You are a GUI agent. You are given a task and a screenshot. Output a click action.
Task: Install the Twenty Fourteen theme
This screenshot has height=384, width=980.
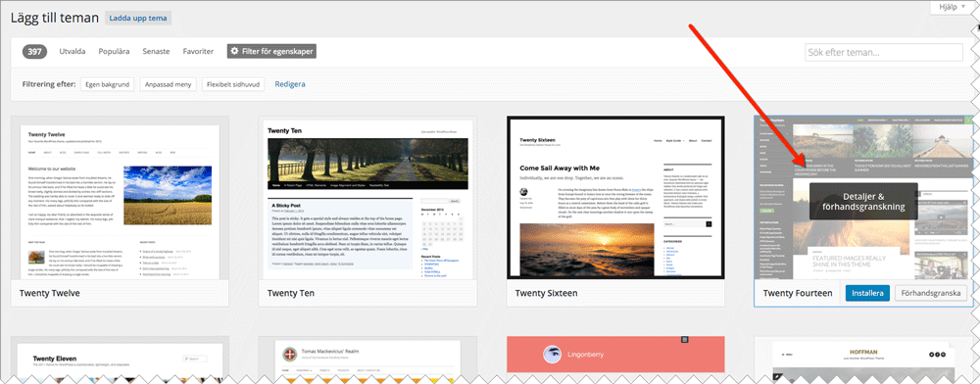click(x=867, y=293)
